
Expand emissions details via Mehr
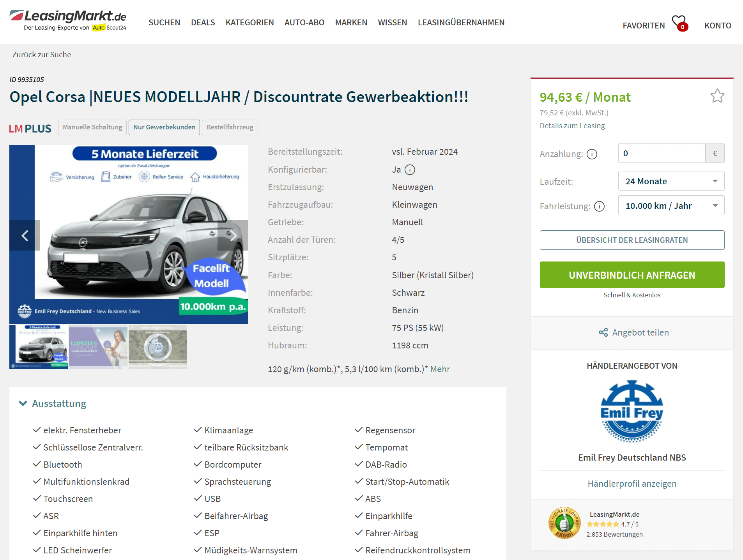[440, 369]
